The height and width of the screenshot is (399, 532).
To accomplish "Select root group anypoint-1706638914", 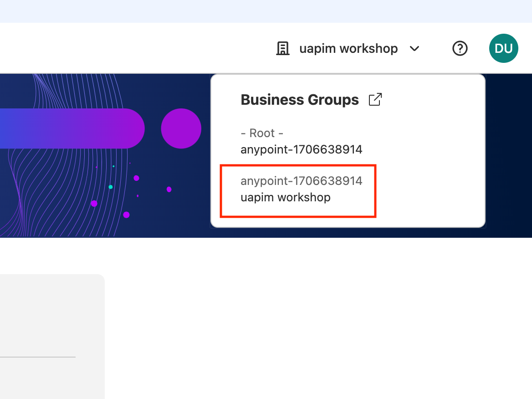I will (301, 149).
